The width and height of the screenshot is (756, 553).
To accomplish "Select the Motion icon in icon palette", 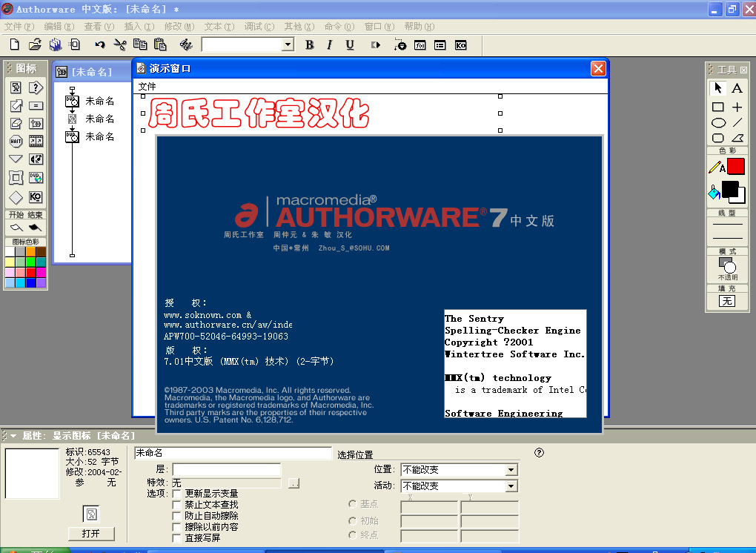I will click(x=16, y=105).
